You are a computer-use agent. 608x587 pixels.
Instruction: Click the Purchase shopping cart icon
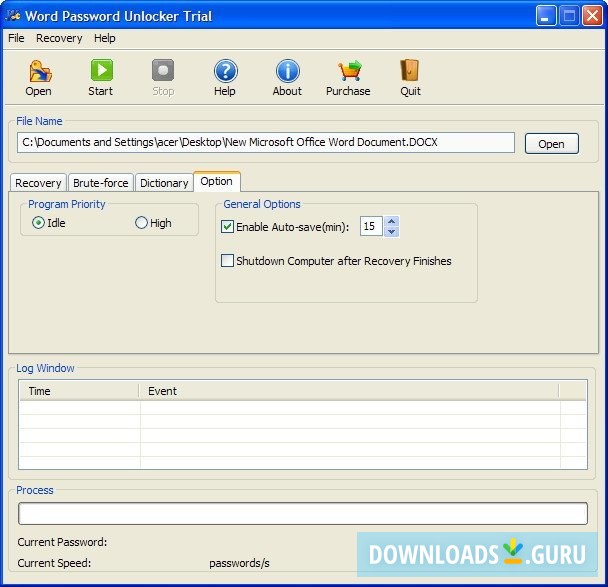(349, 71)
